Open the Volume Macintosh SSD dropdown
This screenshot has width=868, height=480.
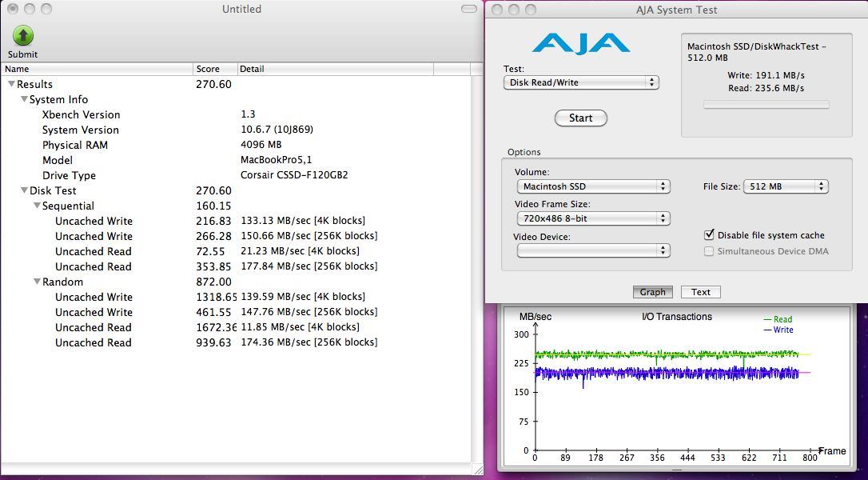593,186
